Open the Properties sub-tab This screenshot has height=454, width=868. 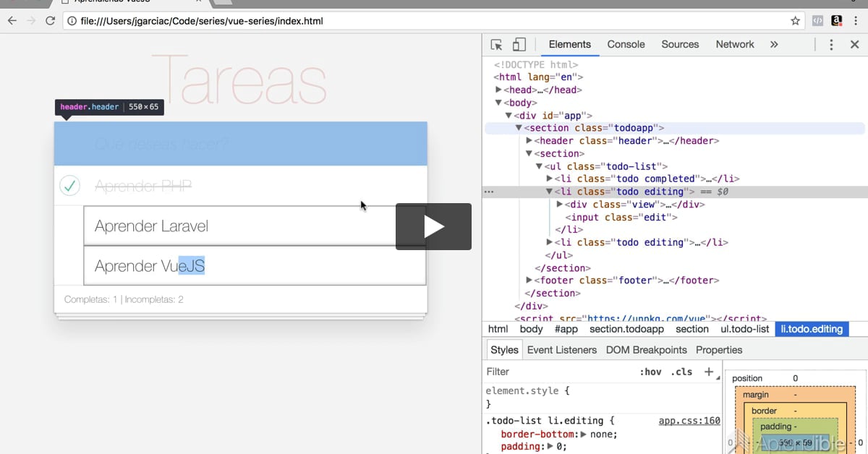[x=719, y=350]
